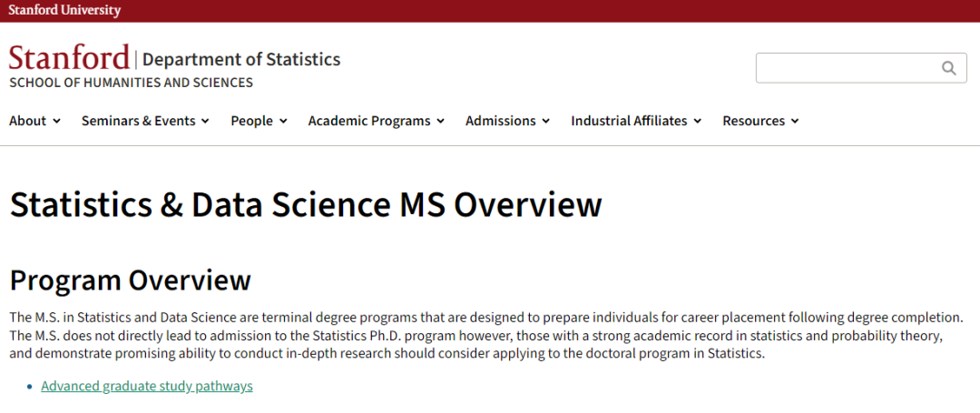Open the Seminars & Events menu
The height and width of the screenshot is (413, 980).
[x=138, y=121]
